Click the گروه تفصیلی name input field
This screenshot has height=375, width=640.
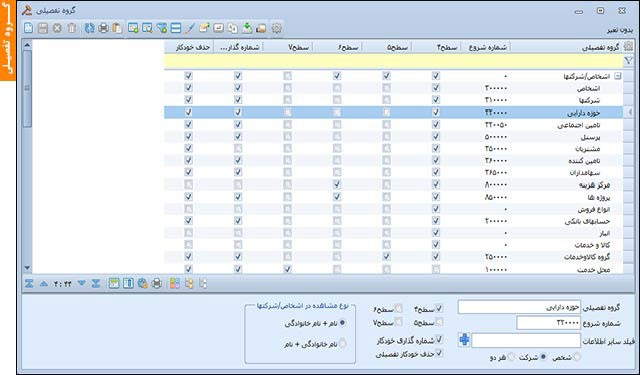click(519, 307)
